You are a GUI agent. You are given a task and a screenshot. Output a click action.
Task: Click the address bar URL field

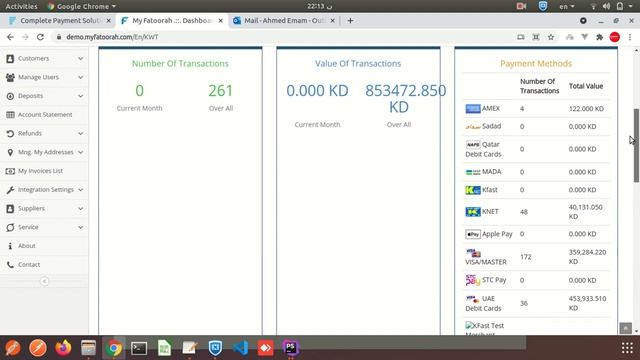[282, 37]
